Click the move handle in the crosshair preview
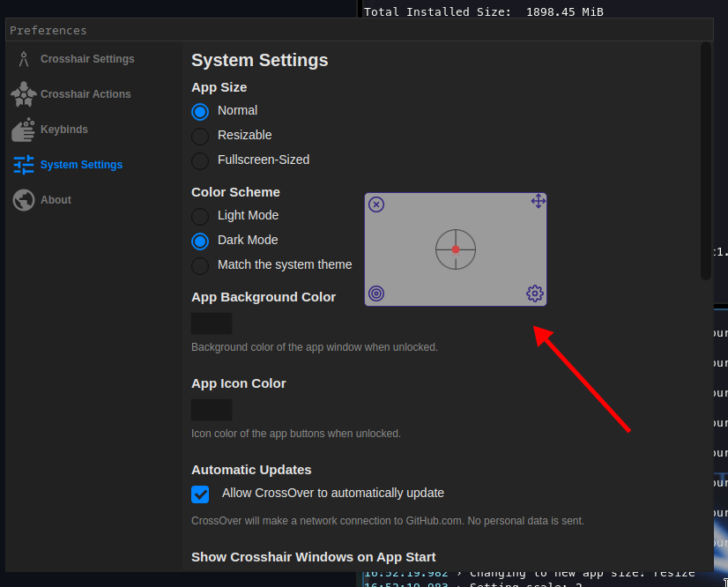The height and width of the screenshot is (587, 728). tap(538, 201)
